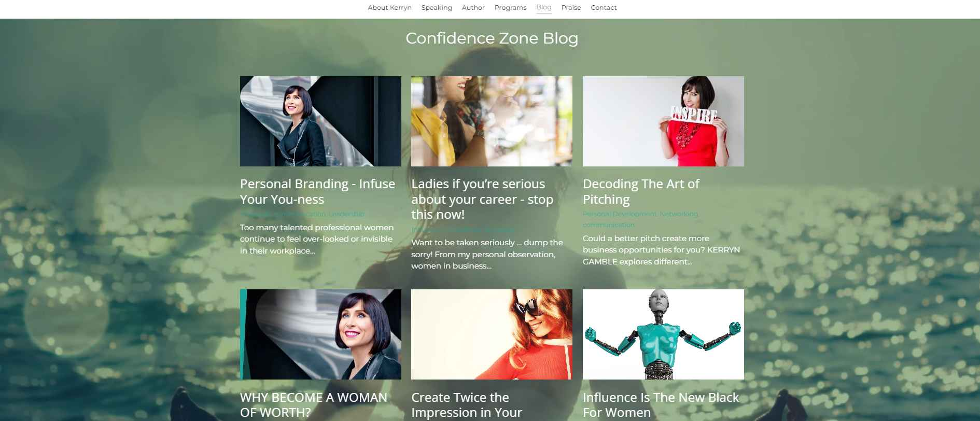This screenshot has height=421, width=980.
Task: Read 'Personal Branding - Infuse Your You-ness' article
Action: point(317,191)
